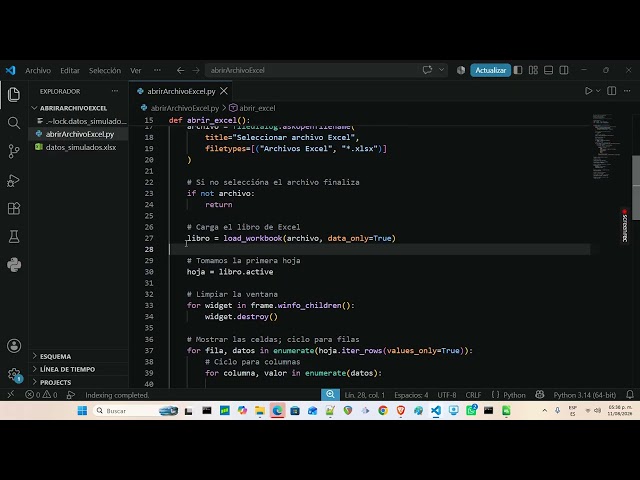Open datos_simulados.xlsx in Explorer
The image size is (640, 480).
(x=81, y=147)
